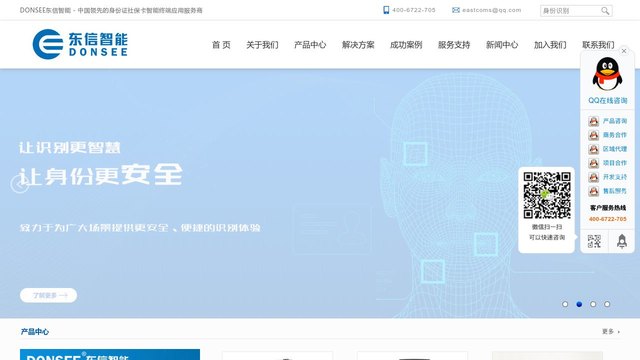The image size is (640, 360).
Task: Select the first banner slide dot
Action: 565,304
